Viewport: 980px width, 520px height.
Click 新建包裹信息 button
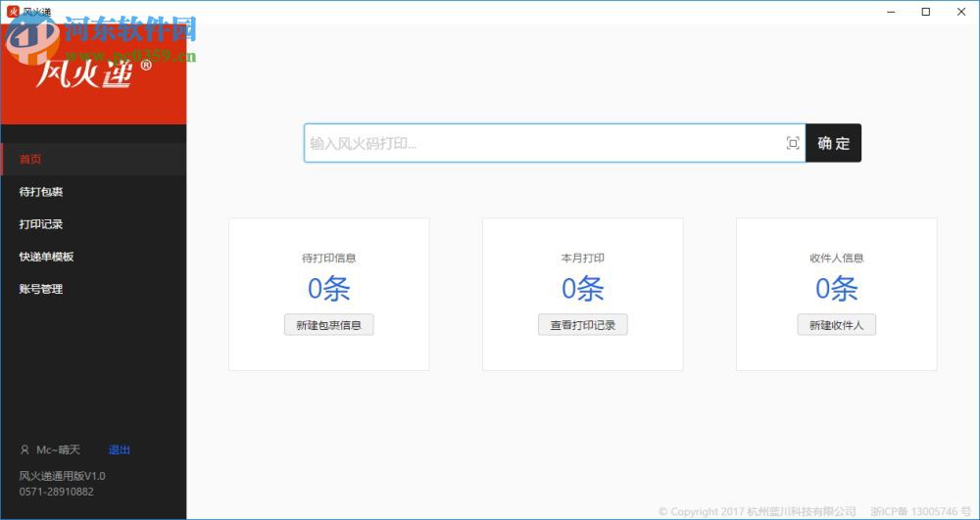328,324
